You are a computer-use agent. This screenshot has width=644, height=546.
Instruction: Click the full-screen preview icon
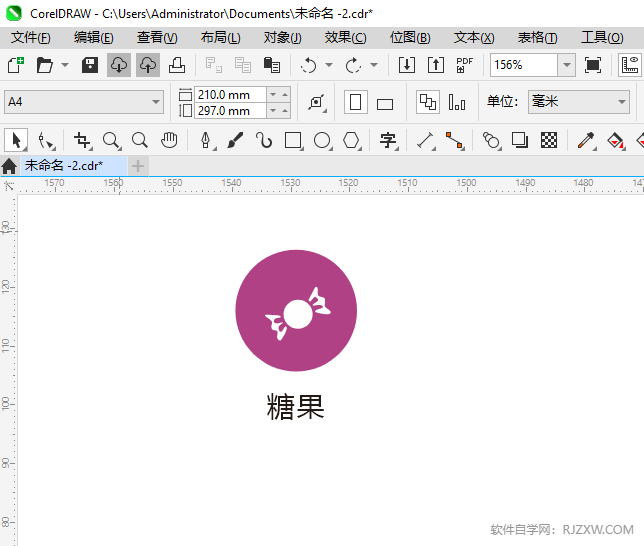point(593,65)
